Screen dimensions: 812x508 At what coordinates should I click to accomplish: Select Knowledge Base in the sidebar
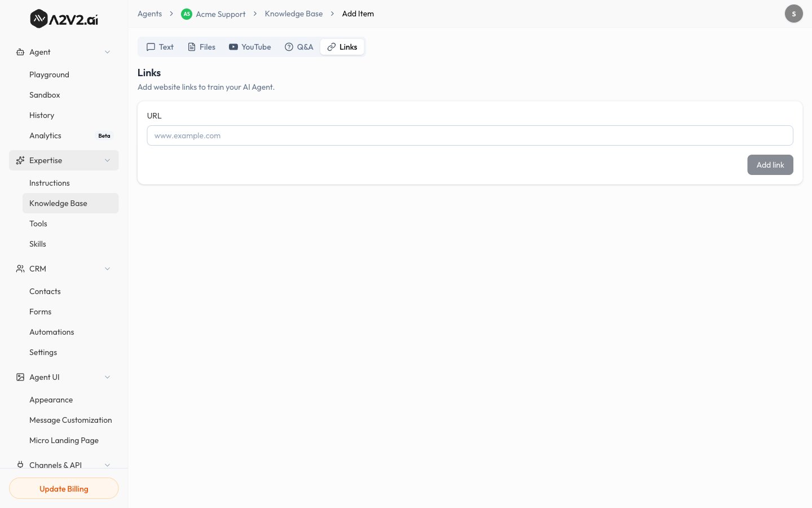[70, 203]
